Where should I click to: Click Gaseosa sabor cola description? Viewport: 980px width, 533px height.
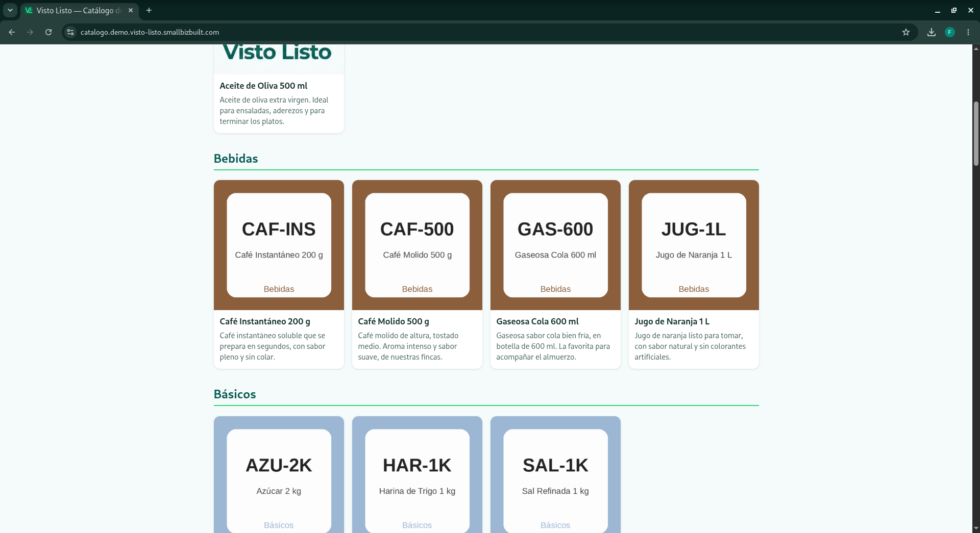click(x=553, y=346)
